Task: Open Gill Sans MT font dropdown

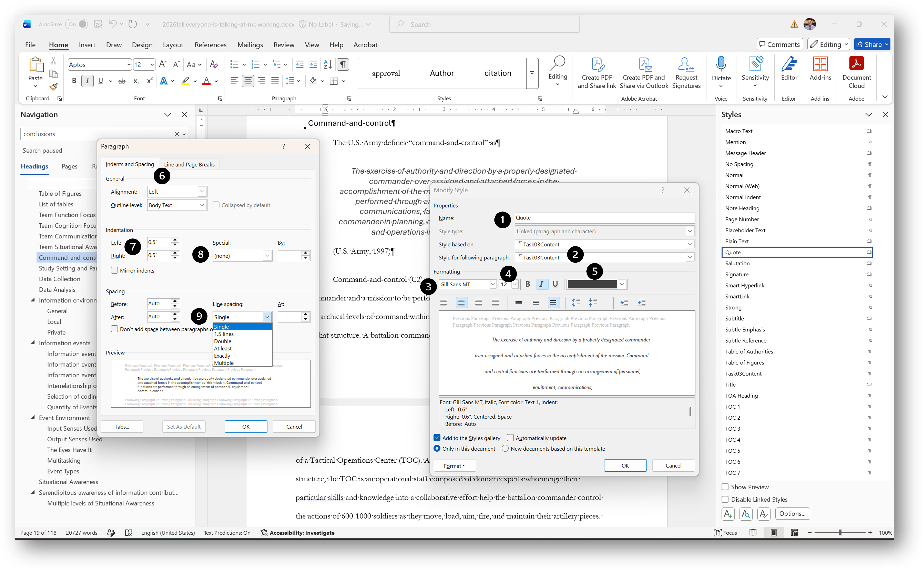Action: click(493, 284)
